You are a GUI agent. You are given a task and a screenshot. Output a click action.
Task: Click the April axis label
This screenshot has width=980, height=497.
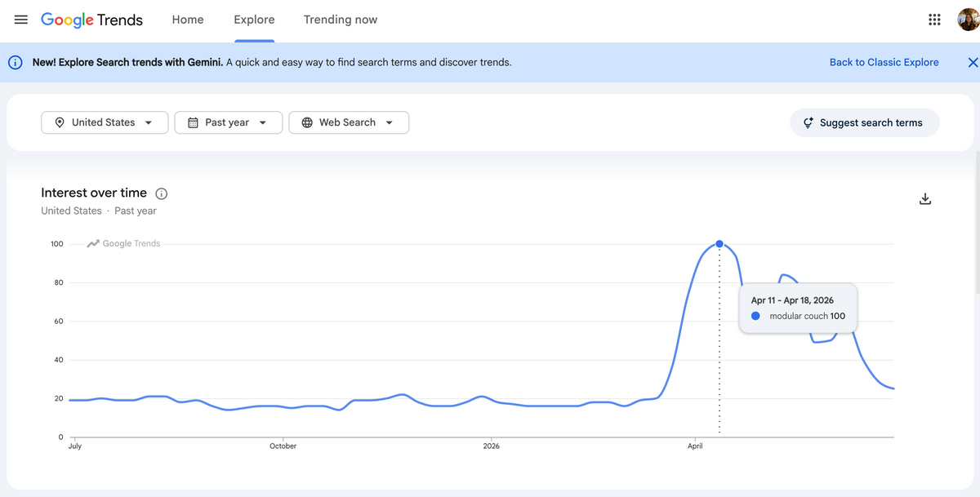pyautogui.click(x=695, y=446)
